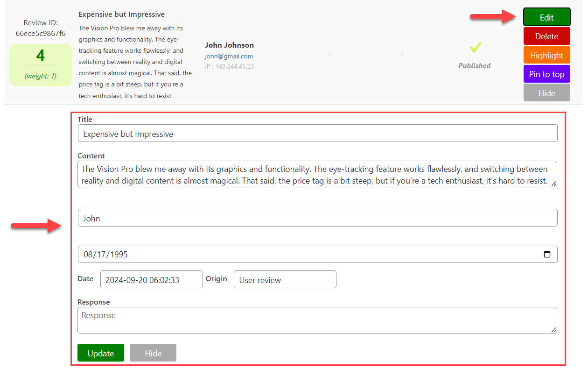Grab the Content textarea resize handle
This screenshot has height=369, width=588.
(x=554, y=184)
